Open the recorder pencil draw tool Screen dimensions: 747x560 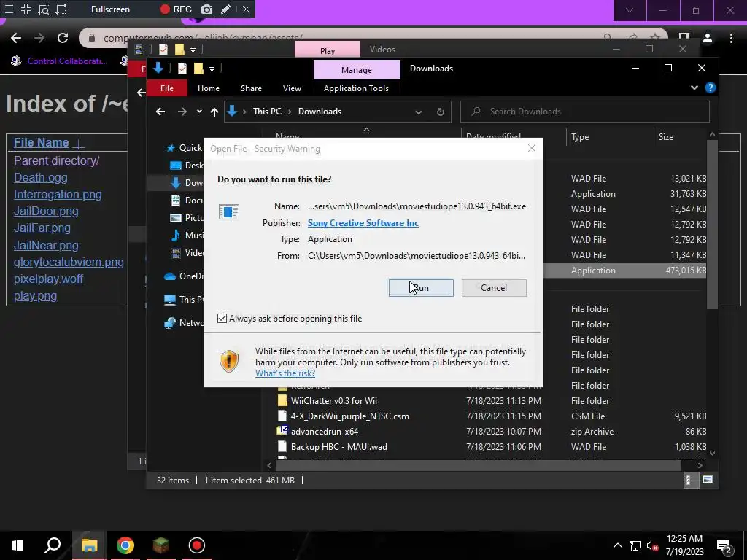[x=226, y=9]
